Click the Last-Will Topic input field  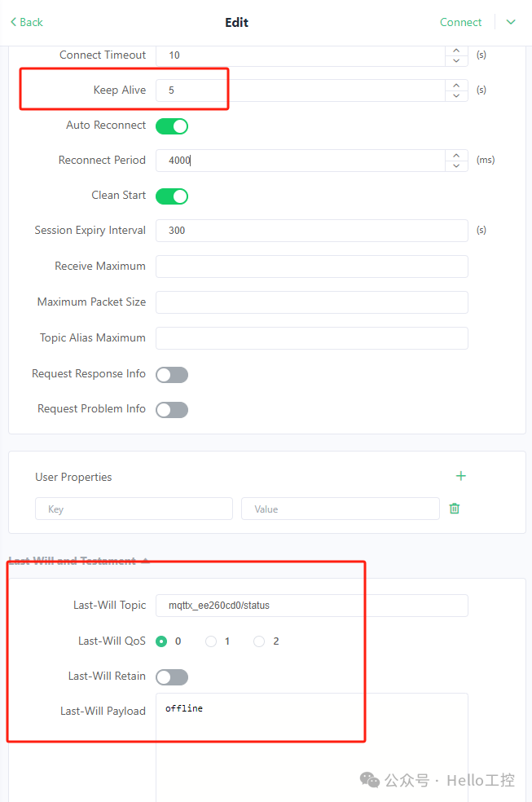311,606
